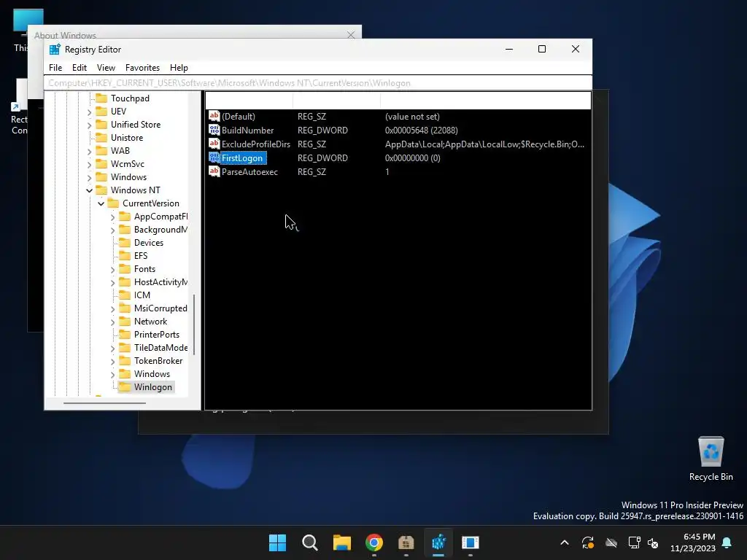Screen dimensions: 747x560
Task: Click the Fonts folder icon
Action: click(x=125, y=269)
